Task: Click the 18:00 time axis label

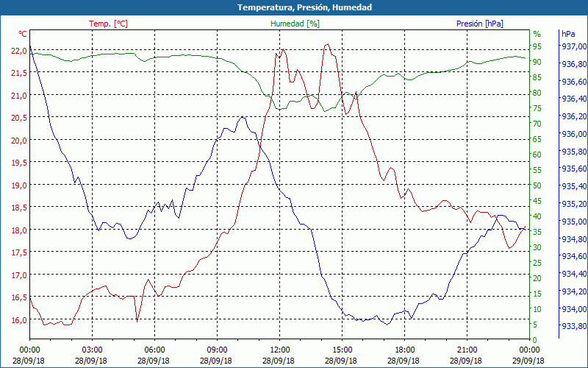Action: 405,351
